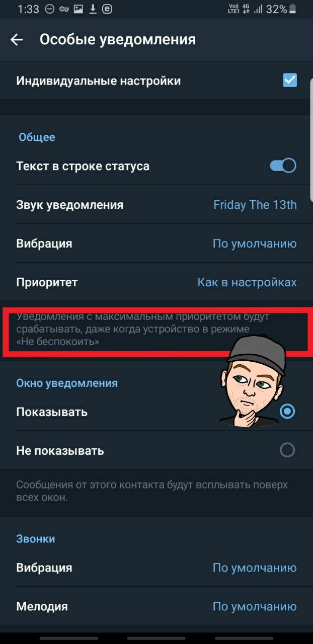Tap the do-not-disturb status icon
Viewport: 313px width, 644px height.
click(49, 9)
